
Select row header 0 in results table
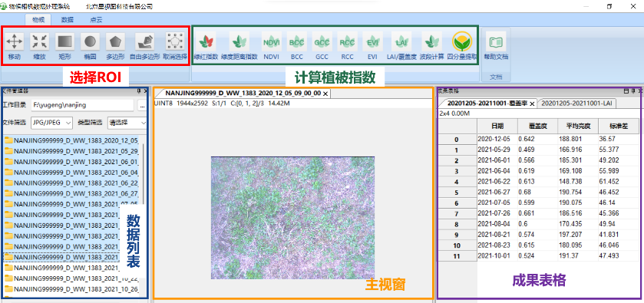coord(457,140)
